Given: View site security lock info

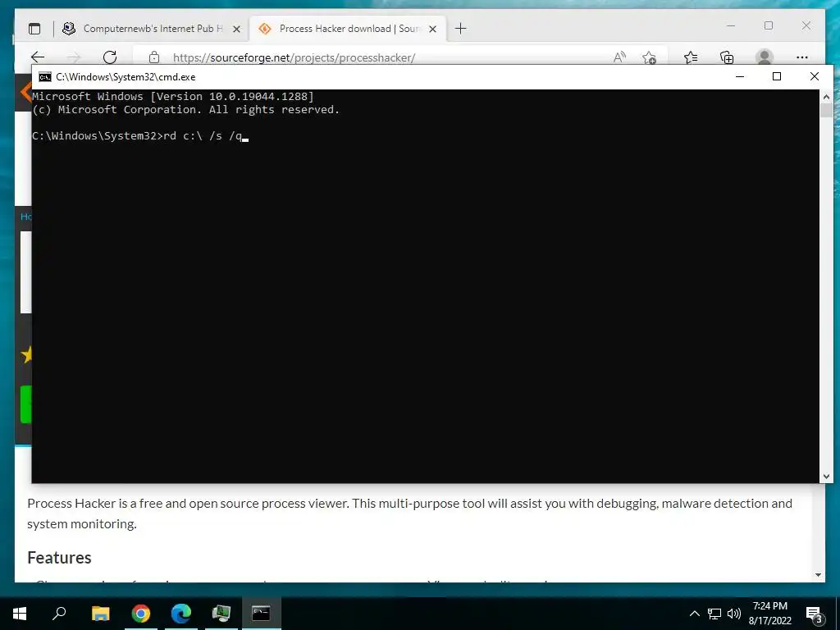Looking at the screenshot, I should (154, 57).
